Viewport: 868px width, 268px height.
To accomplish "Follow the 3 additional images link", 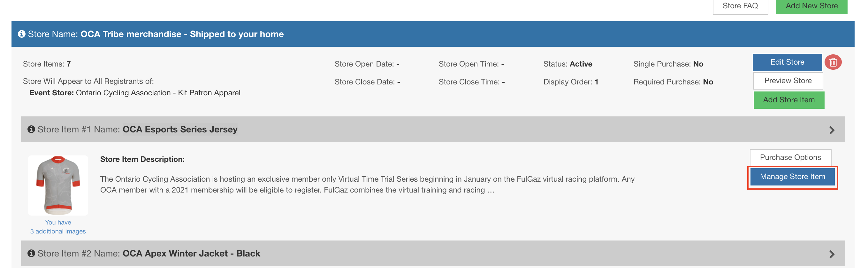I will coord(58,231).
